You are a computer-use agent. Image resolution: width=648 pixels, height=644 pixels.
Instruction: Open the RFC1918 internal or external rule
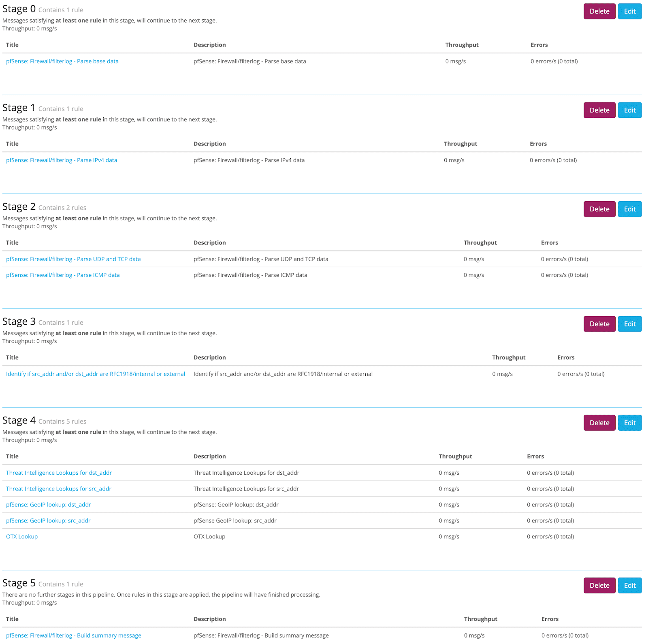point(95,374)
